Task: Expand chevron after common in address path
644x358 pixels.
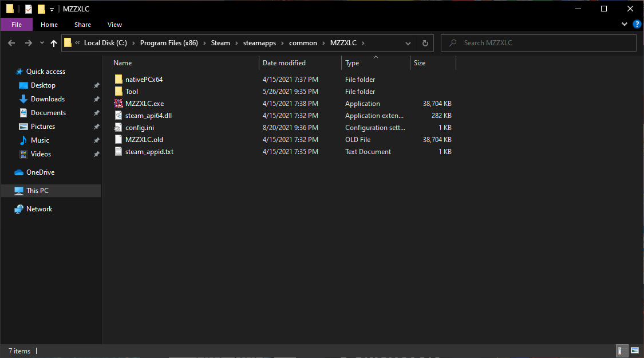Action: coord(323,43)
